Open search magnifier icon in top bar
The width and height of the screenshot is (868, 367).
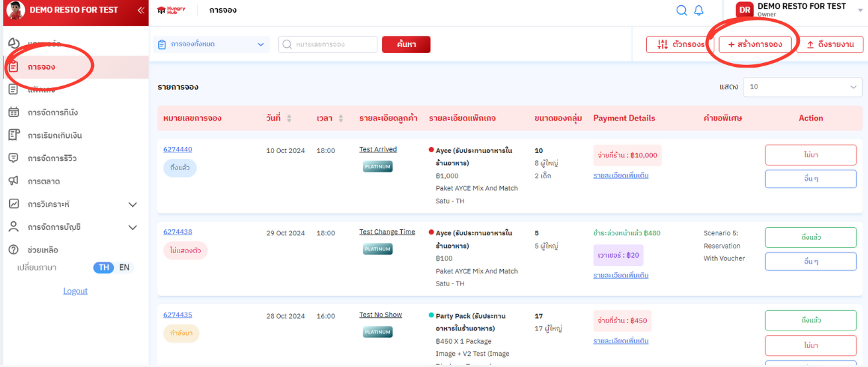(x=681, y=10)
